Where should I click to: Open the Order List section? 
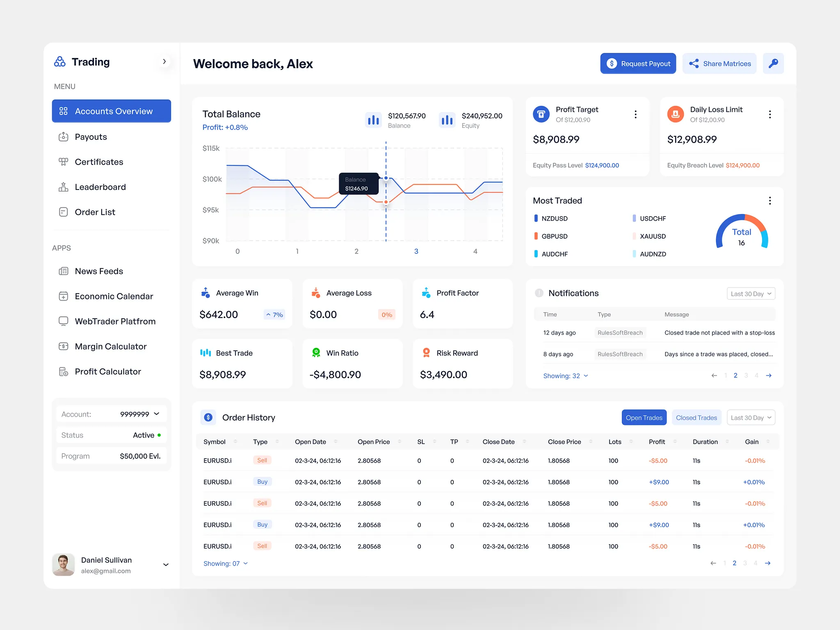[x=94, y=212]
